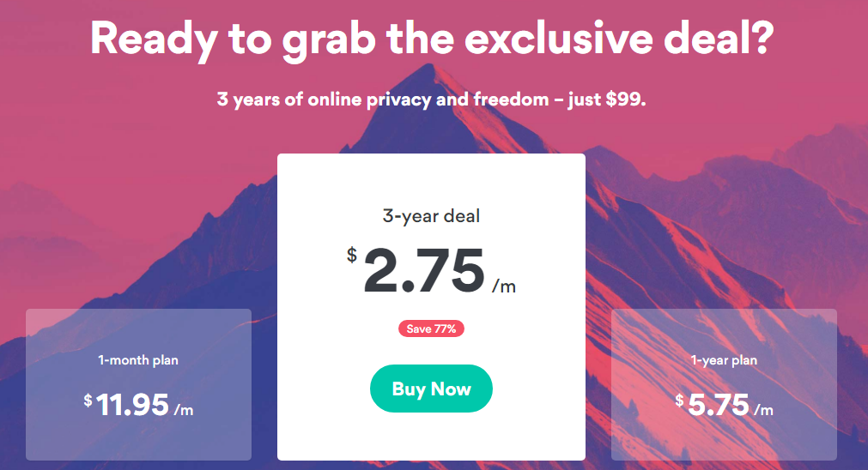The width and height of the screenshot is (868, 470).
Task: Click the word Ready in the headline
Action: point(154,39)
